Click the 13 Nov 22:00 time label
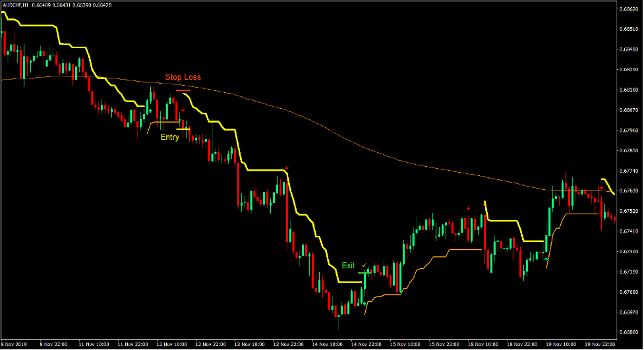This screenshot has width=644, height=350. 289,344
